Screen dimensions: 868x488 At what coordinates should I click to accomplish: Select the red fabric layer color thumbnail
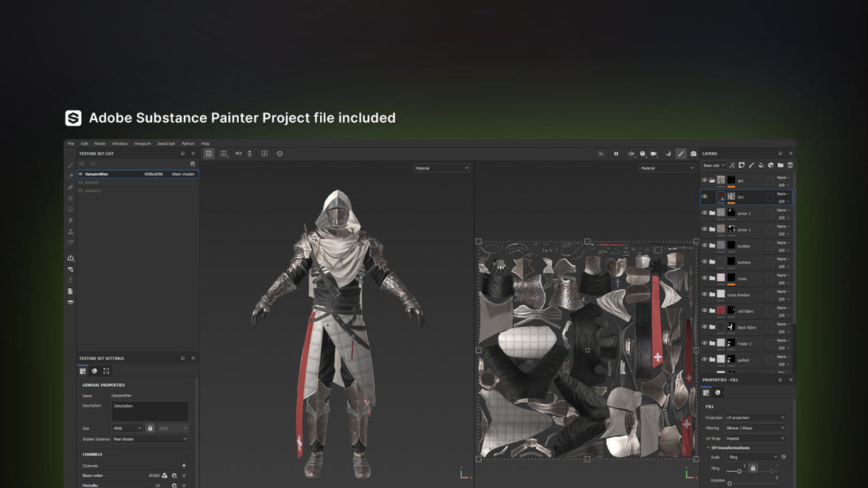point(721,310)
